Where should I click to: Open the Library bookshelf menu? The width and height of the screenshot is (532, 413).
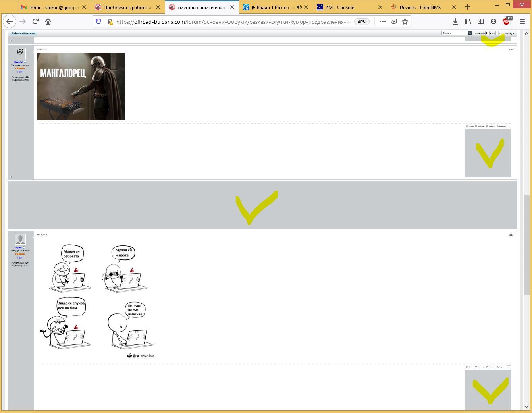[x=468, y=21]
